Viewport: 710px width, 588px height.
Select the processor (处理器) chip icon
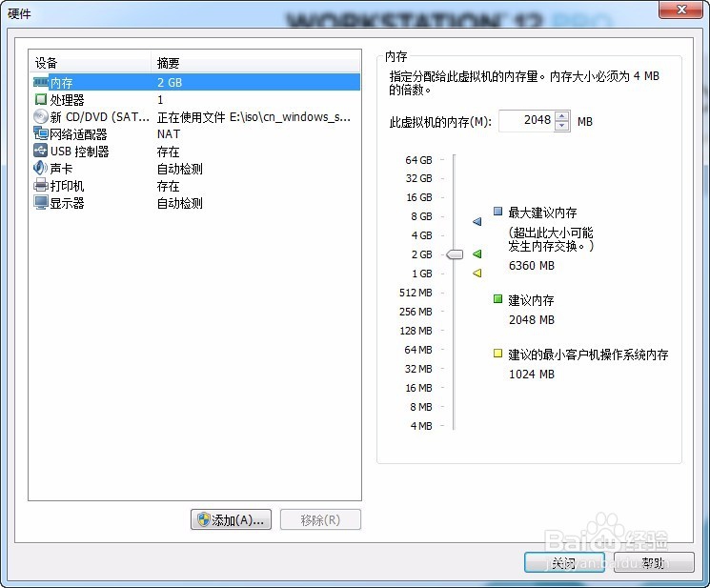click(x=41, y=99)
